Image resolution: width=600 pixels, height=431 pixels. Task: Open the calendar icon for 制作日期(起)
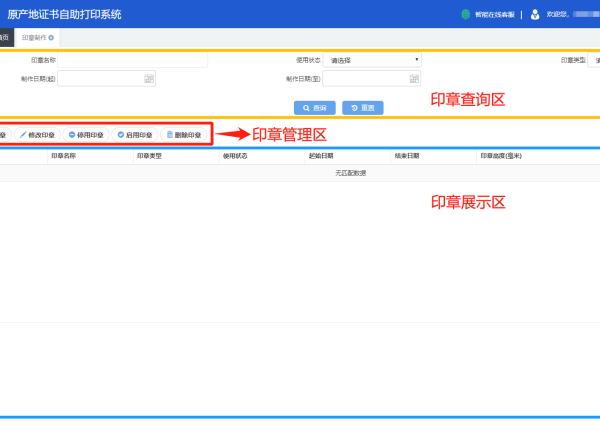149,79
